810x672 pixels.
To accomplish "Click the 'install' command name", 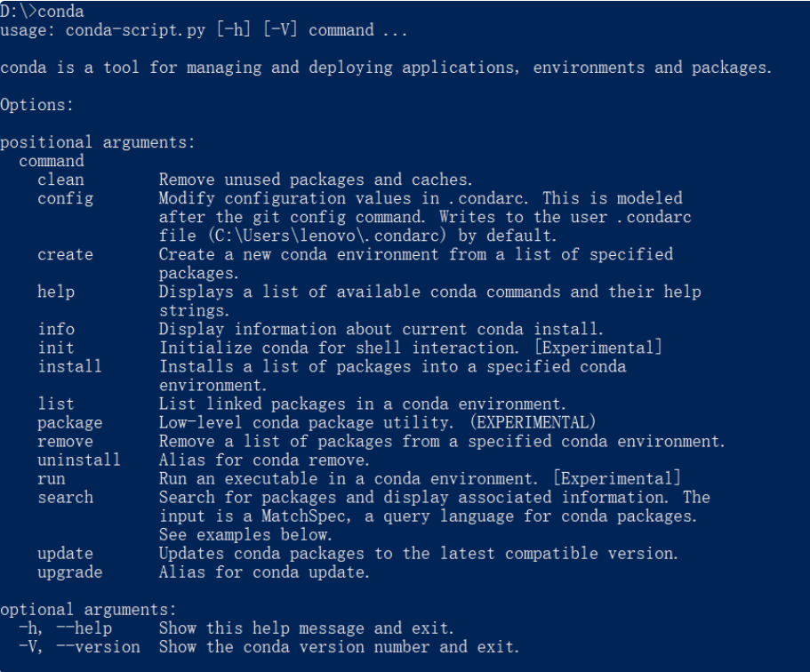I will pyautogui.click(x=69, y=367).
